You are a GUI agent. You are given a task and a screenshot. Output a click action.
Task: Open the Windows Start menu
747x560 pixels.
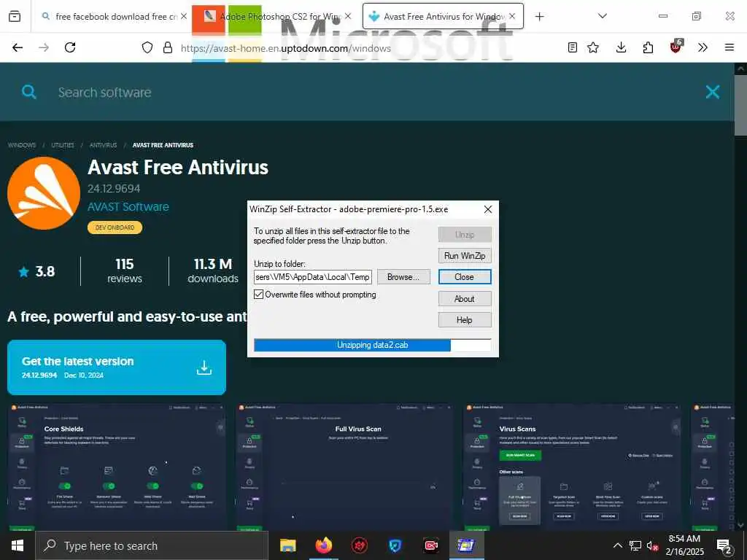(18, 545)
